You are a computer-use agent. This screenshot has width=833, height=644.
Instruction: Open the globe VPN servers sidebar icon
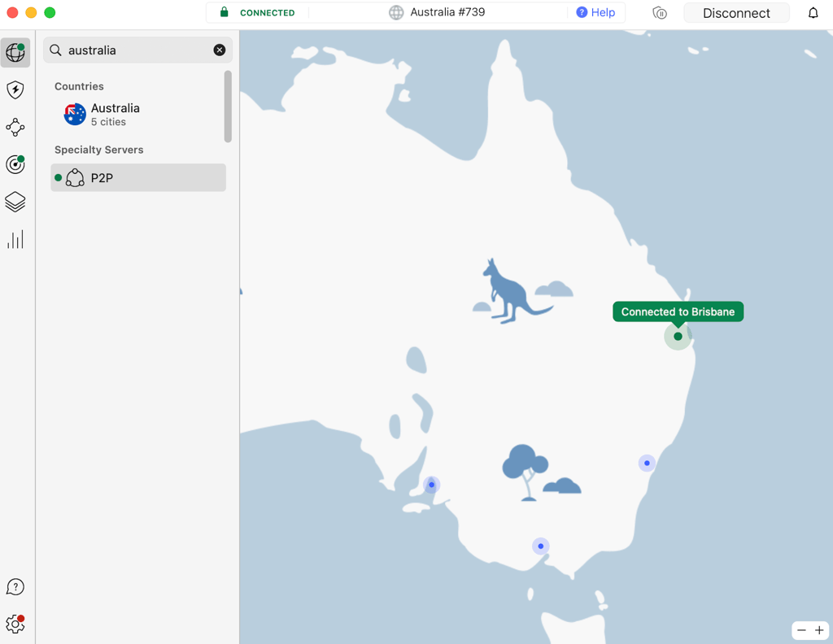pos(15,52)
